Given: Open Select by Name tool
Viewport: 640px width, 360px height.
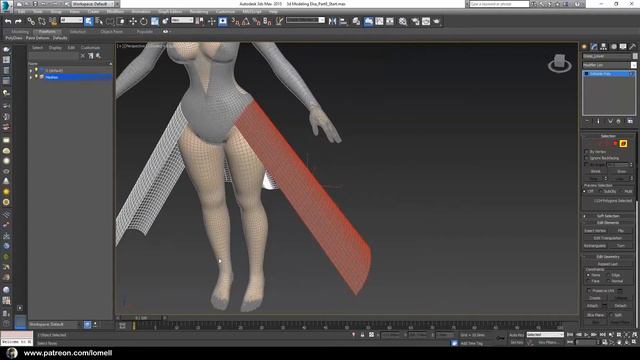Looking at the screenshot, I should pyautogui.click(x=99, y=21).
